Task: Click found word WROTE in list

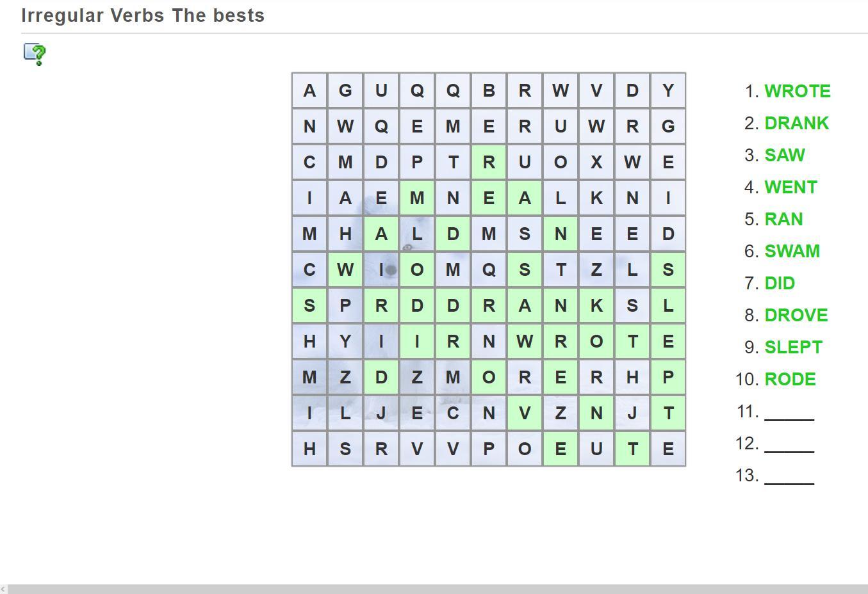Action: tap(797, 91)
